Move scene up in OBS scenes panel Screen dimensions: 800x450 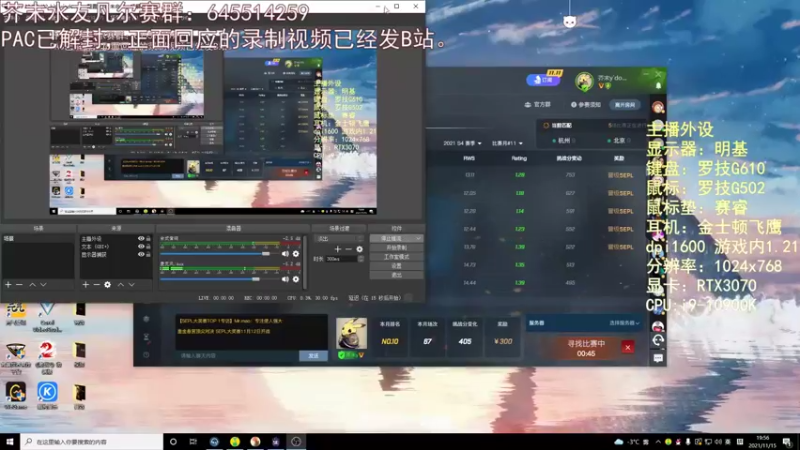(x=32, y=285)
